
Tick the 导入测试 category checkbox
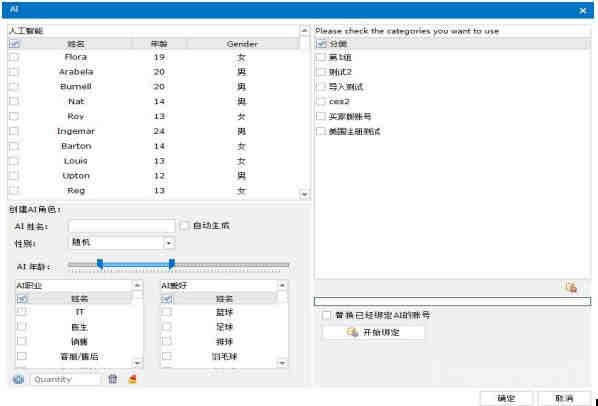(x=321, y=87)
